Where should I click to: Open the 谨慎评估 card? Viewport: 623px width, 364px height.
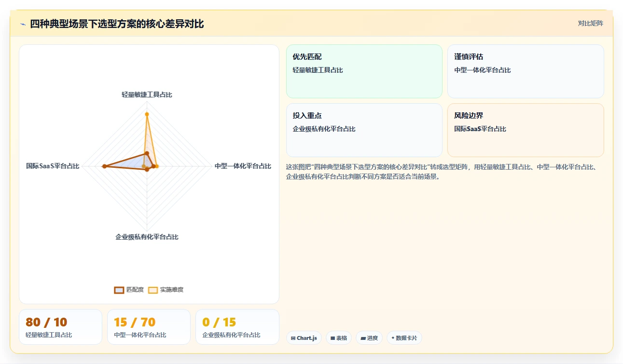pyautogui.click(x=526, y=71)
